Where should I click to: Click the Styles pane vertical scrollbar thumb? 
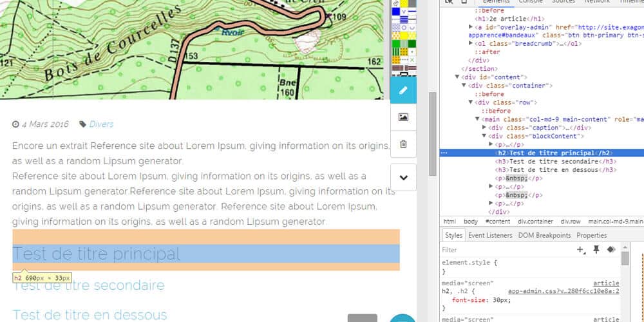[625, 258]
